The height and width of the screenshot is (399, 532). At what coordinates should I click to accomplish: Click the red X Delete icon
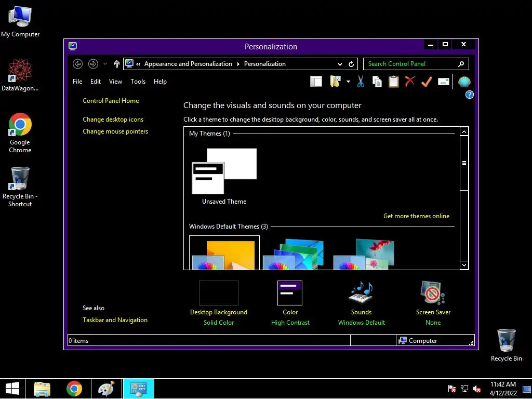tap(410, 82)
